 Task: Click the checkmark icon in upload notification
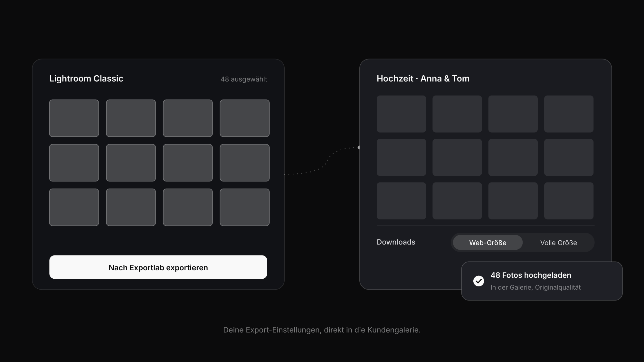pyautogui.click(x=478, y=281)
